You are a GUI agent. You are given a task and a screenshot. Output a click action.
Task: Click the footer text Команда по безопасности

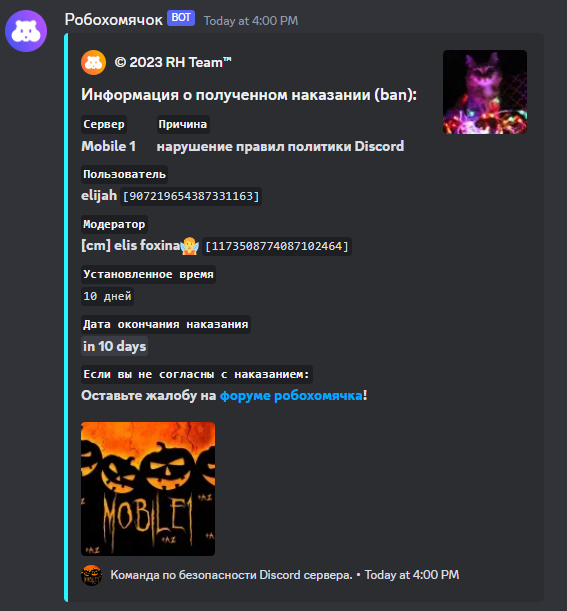tap(231, 575)
